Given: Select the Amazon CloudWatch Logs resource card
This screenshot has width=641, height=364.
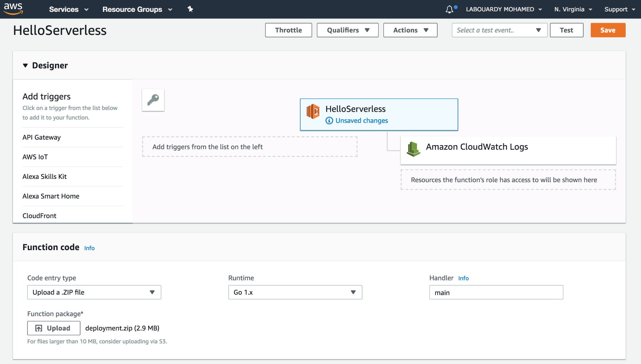Looking at the screenshot, I should click(508, 150).
